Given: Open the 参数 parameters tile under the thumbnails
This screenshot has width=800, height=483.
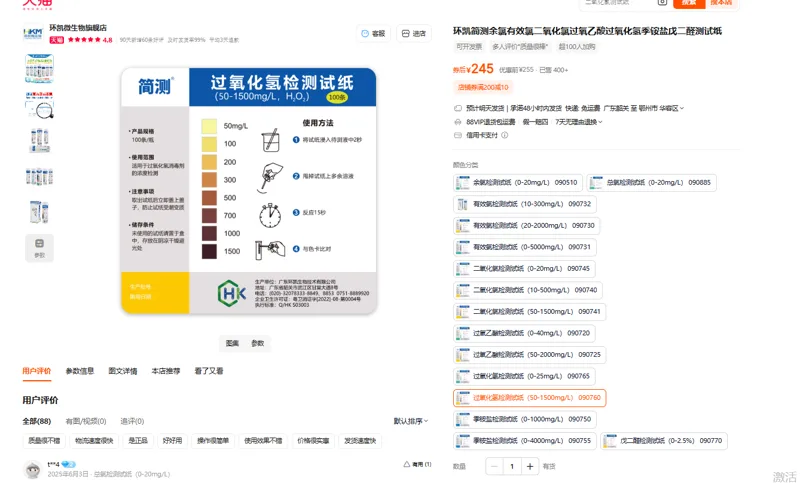Looking at the screenshot, I should click(39, 248).
